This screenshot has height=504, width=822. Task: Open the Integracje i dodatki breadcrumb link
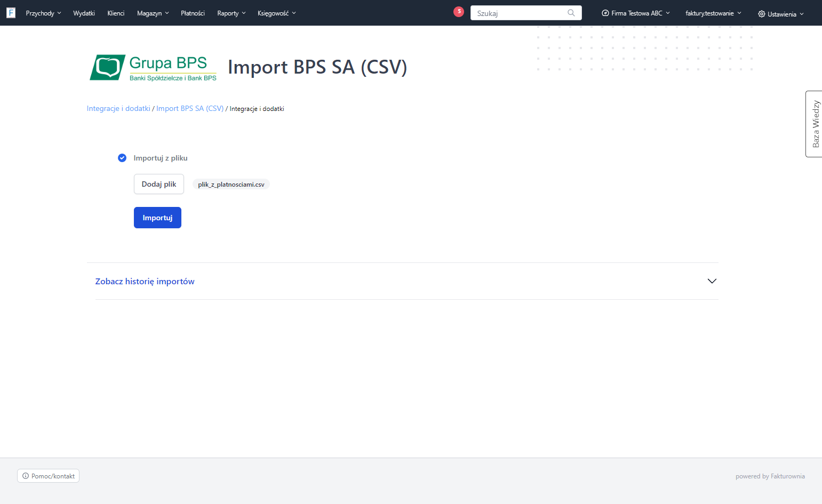[118, 108]
